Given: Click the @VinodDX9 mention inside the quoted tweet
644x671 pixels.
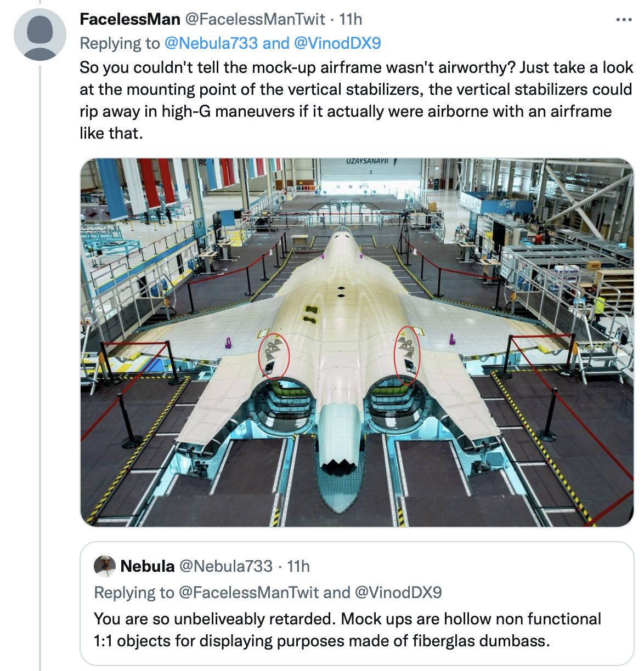Looking at the screenshot, I should 398,593.
